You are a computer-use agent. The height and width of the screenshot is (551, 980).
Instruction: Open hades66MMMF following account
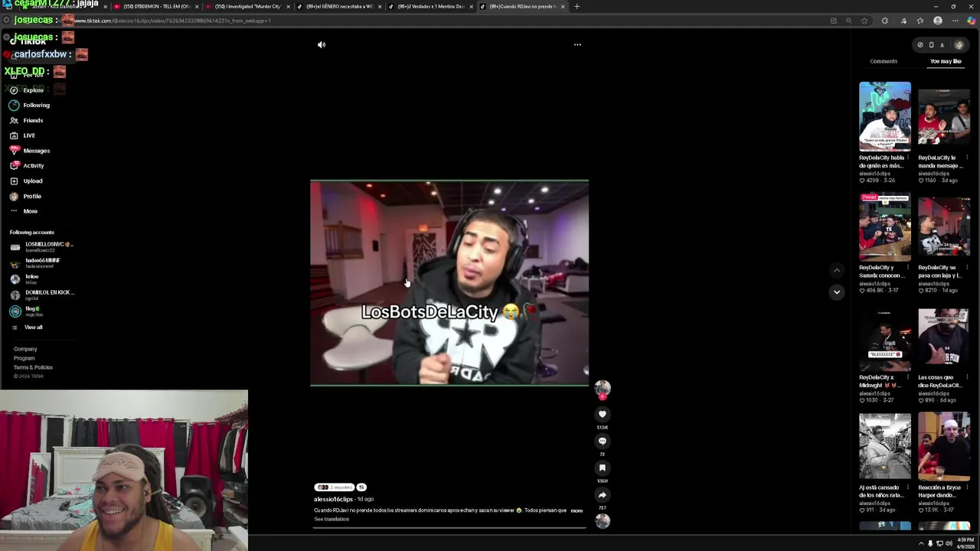point(35,262)
